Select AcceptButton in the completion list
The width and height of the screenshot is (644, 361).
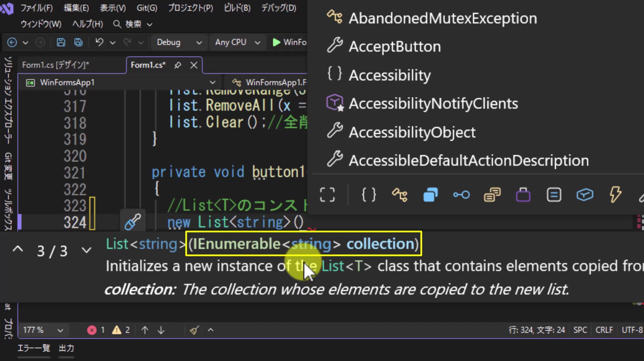pos(395,47)
